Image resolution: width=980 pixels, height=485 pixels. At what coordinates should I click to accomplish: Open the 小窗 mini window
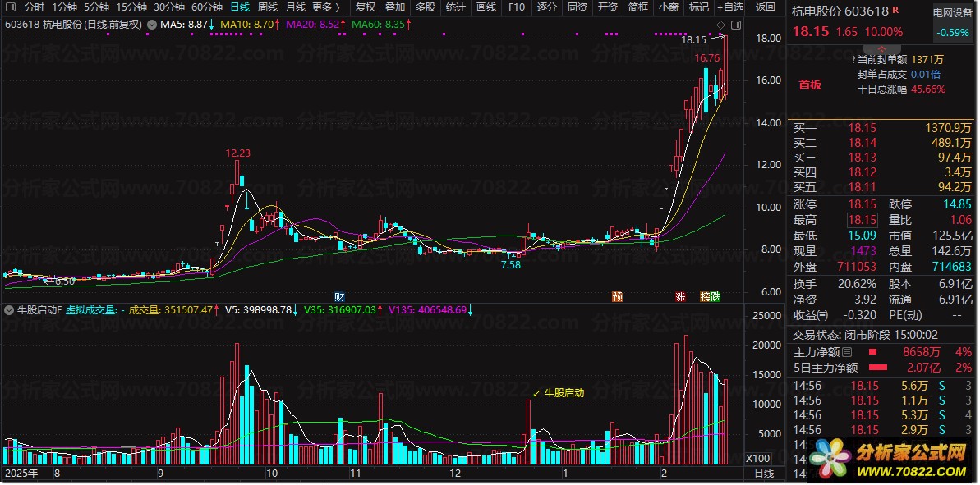click(x=668, y=7)
